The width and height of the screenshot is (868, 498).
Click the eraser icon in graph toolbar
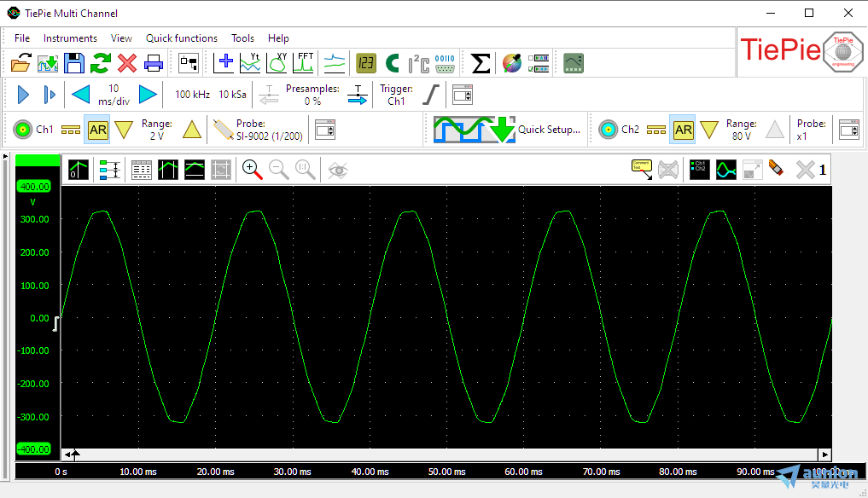point(776,170)
